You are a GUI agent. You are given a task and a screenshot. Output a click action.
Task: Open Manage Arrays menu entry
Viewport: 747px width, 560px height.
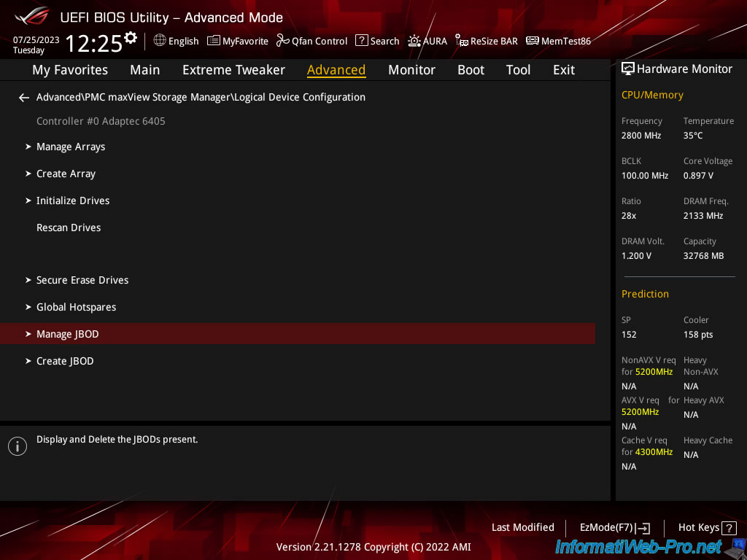coord(71,147)
